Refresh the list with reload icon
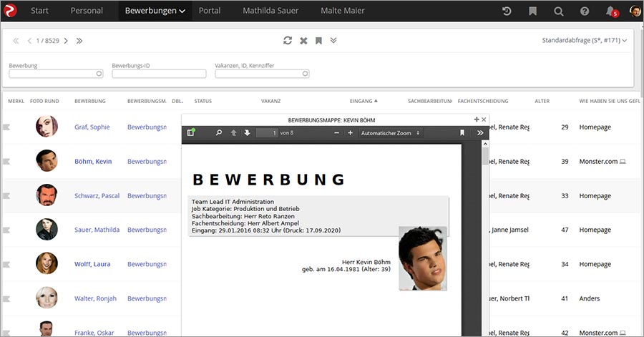 point(288,40)
